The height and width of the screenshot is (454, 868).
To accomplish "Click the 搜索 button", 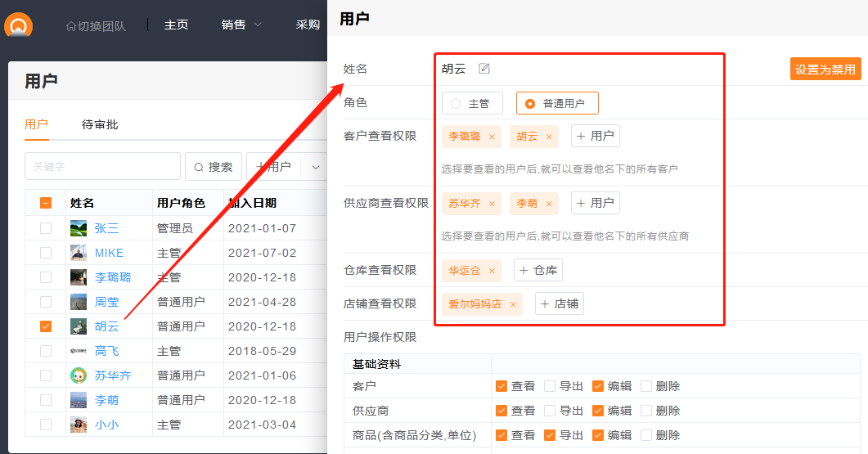I will (214, 167).
